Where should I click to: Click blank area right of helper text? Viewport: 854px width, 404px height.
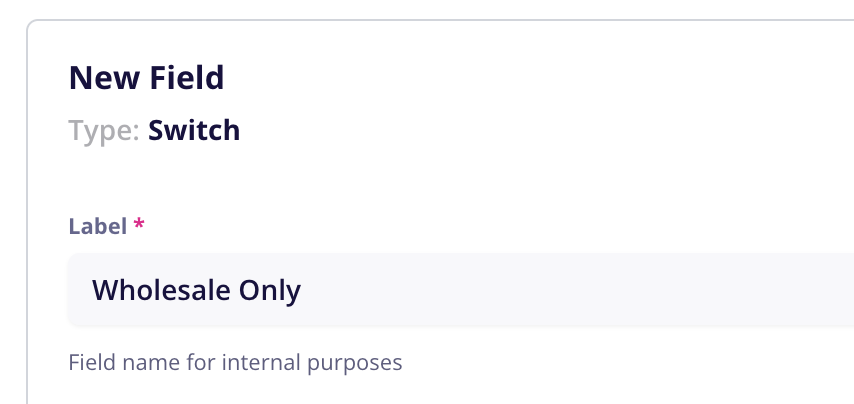[x=620, y=362]
